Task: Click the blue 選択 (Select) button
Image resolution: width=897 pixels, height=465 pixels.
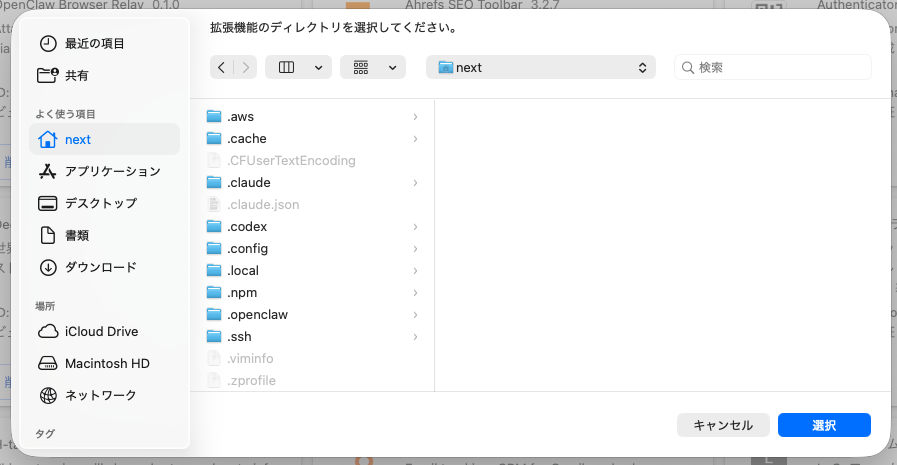Action: [824, 425]
